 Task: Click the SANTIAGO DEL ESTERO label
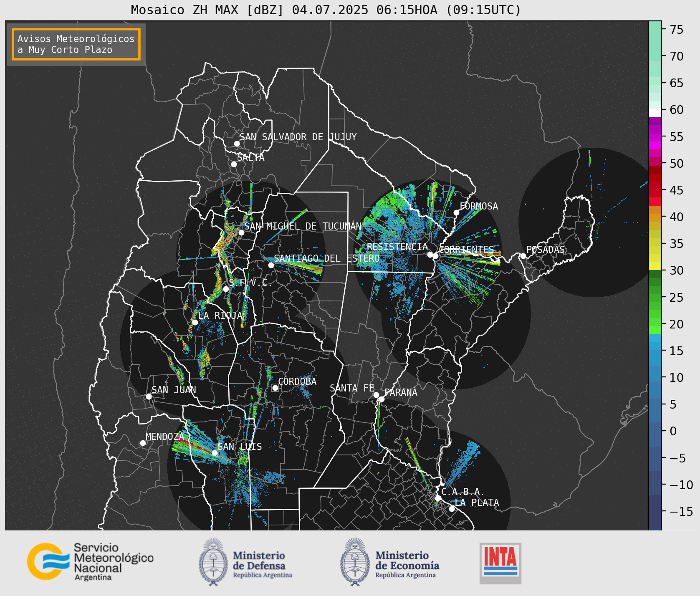pyautogui.click(x=327, y=258)
